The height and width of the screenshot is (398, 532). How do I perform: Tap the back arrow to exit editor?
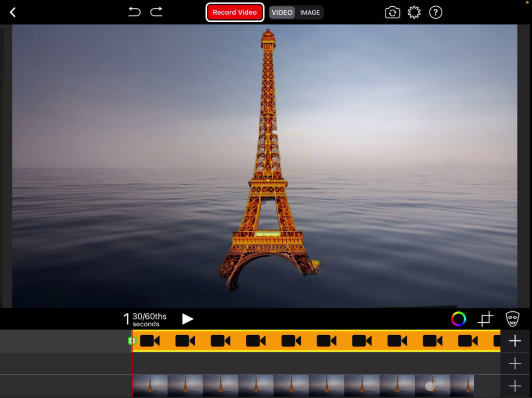13,12
